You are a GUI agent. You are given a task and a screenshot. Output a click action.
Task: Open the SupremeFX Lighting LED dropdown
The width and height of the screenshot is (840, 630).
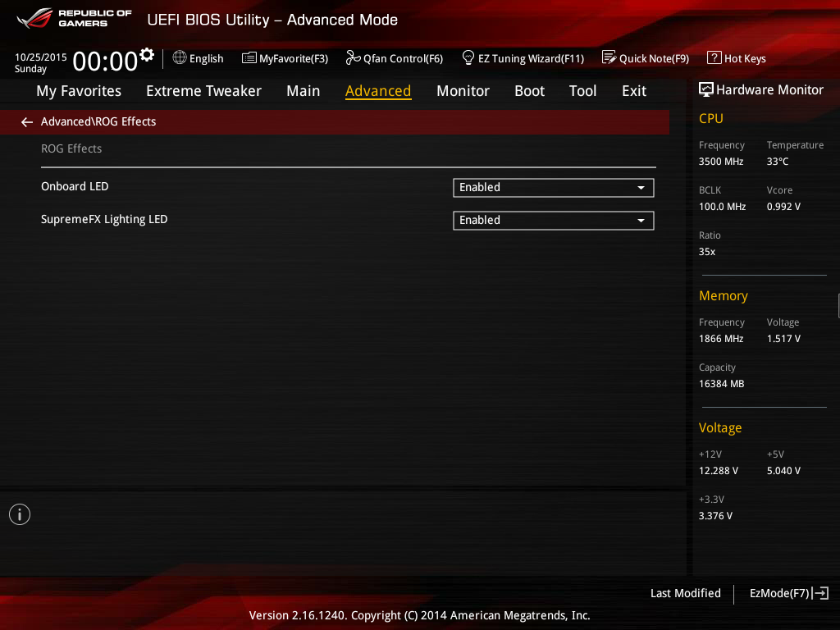click(554, 220)
